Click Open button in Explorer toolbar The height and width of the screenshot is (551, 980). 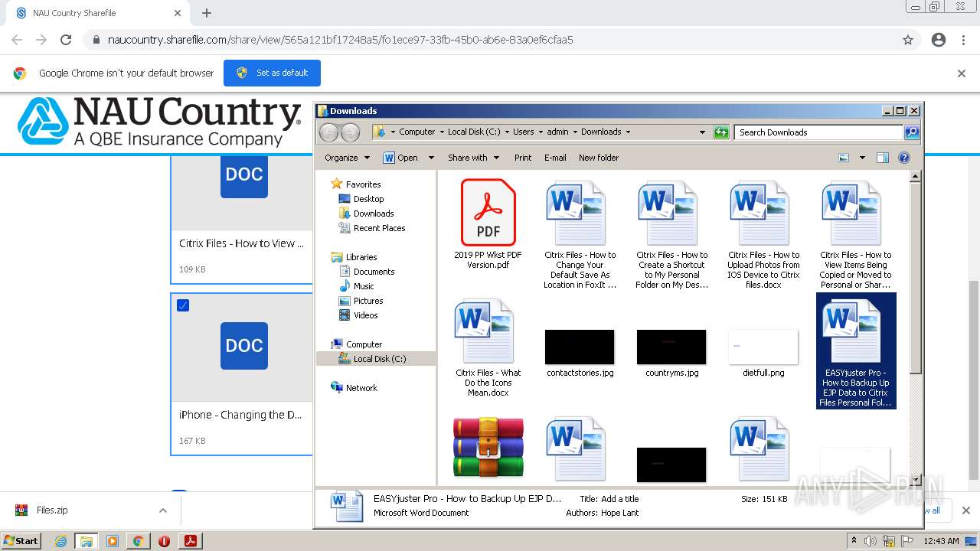pos(400,158)
